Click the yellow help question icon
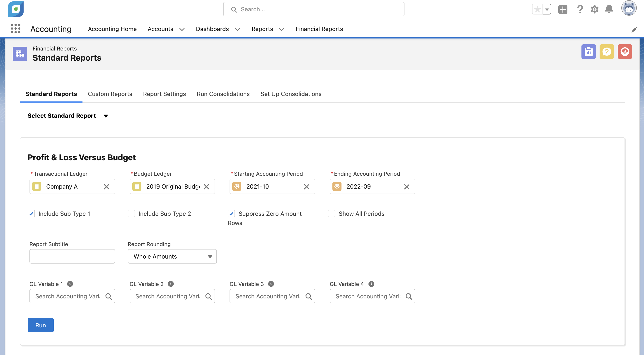 coord(607,52)
